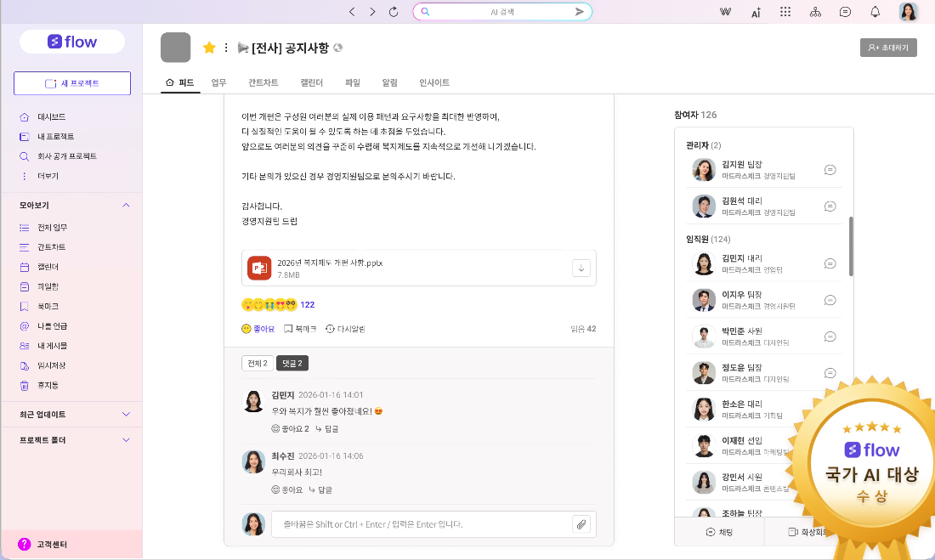Like 최수진's comment

pos(286,489)
